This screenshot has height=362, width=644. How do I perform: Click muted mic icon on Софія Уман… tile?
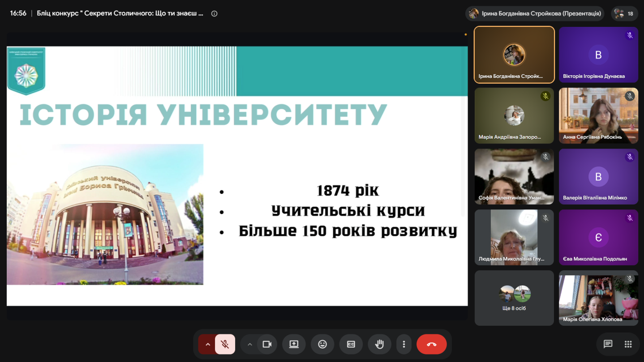[x=545, y=157]
